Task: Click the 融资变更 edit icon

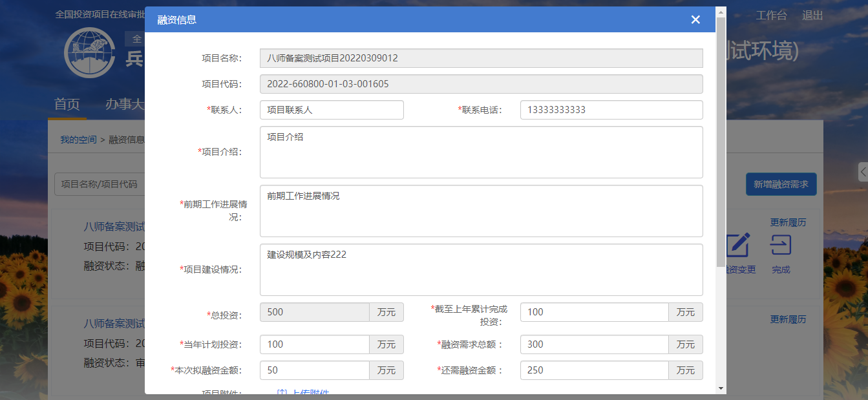Action: tap(738, 246)
